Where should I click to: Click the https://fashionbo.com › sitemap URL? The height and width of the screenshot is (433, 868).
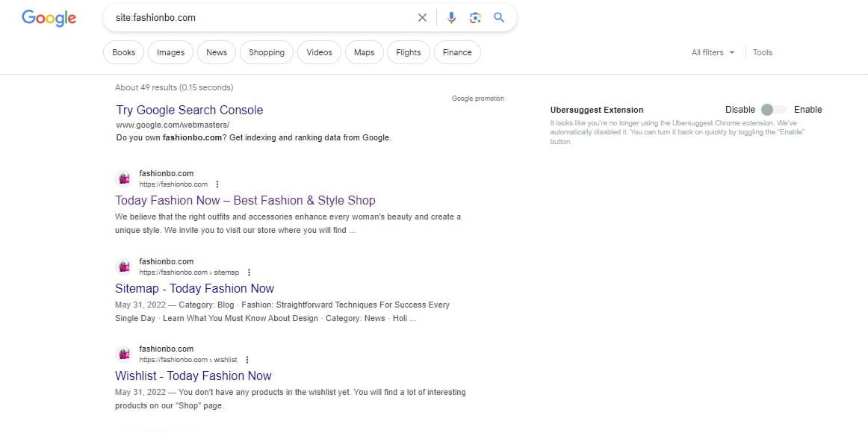coord(189,272)
